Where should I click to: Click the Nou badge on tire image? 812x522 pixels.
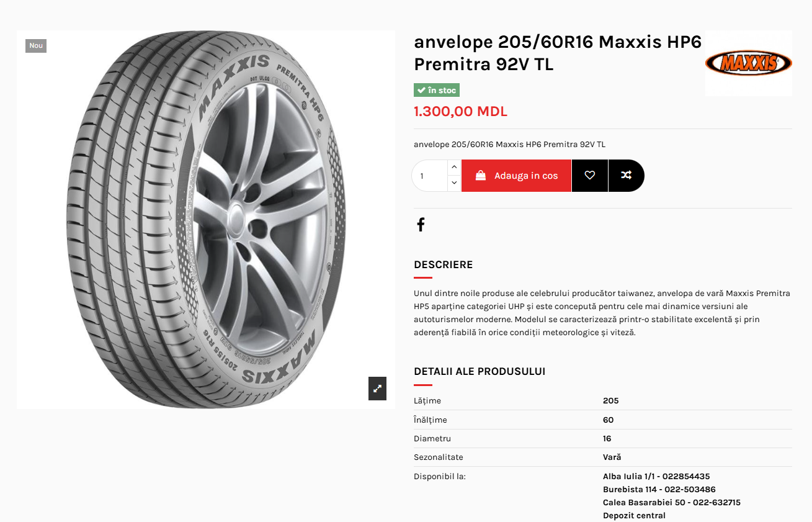click(x=36, y=45)
